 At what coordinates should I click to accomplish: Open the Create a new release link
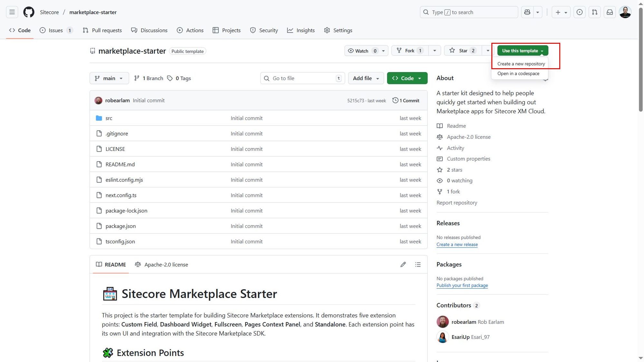coord(457,245)
